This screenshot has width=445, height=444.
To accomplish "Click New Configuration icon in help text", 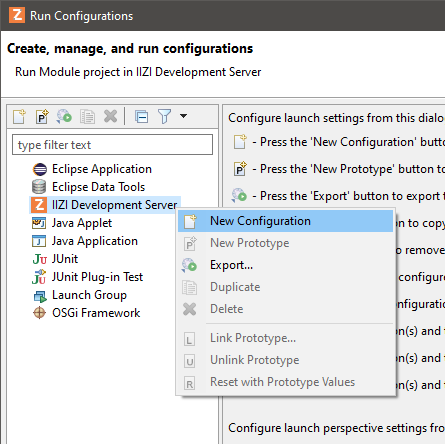I will tap(240, 142).
